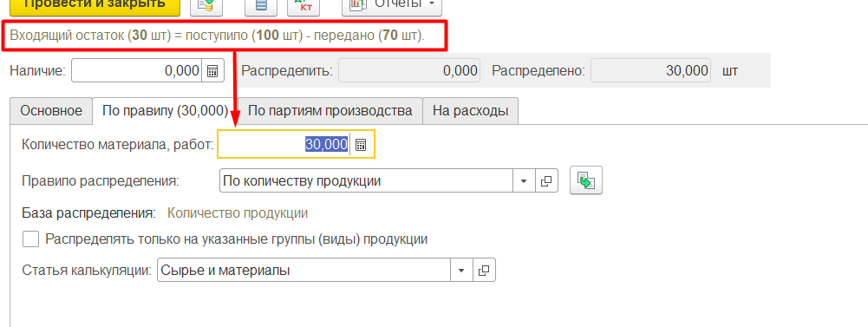Switch to the На расходы tab

470,111
